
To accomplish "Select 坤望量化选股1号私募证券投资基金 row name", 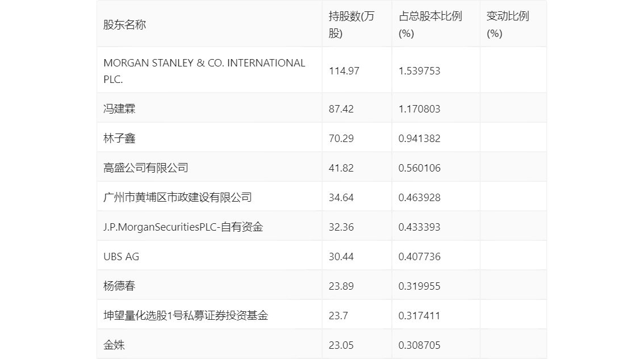I will point(186,316).
